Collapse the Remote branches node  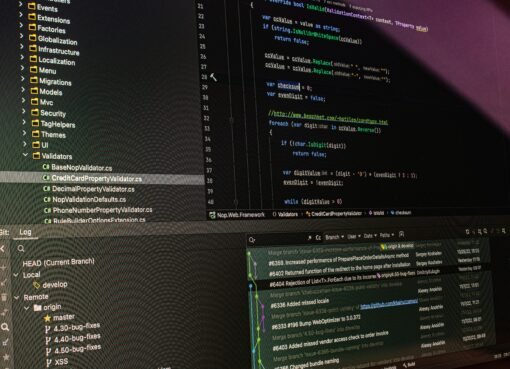pos(16,297)
